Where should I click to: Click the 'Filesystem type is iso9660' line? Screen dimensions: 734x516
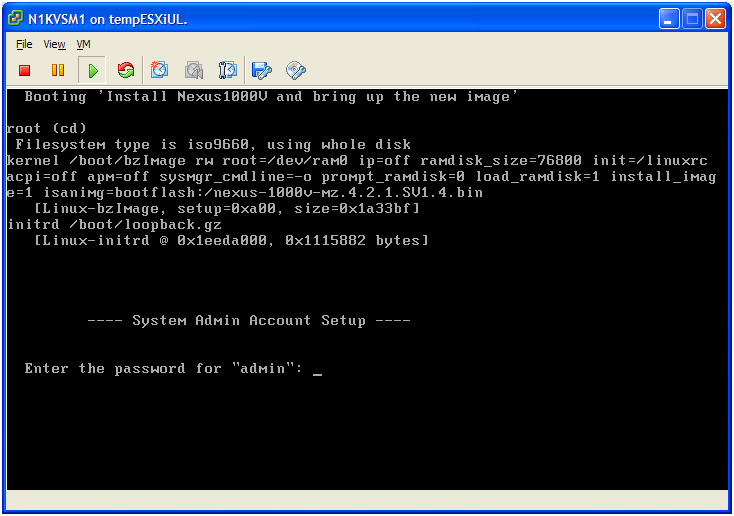213,144
